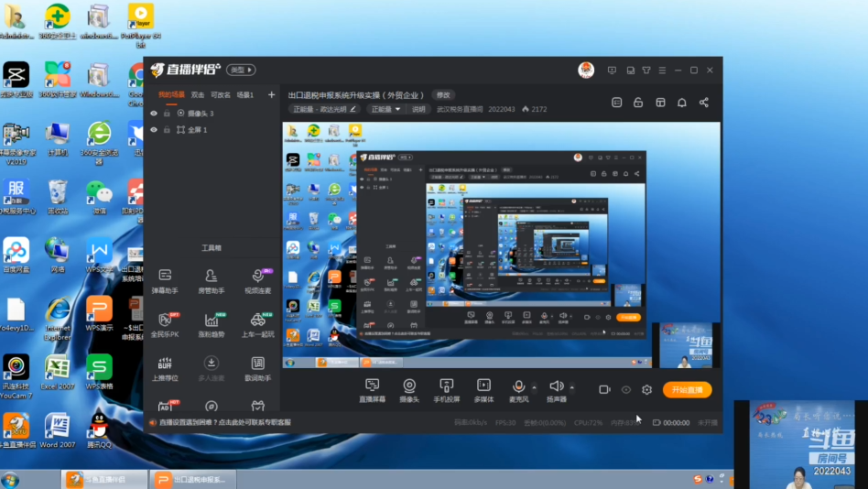Click the skin shirt icon in title bar
868x489 pixels.
[x=646, y=71]
